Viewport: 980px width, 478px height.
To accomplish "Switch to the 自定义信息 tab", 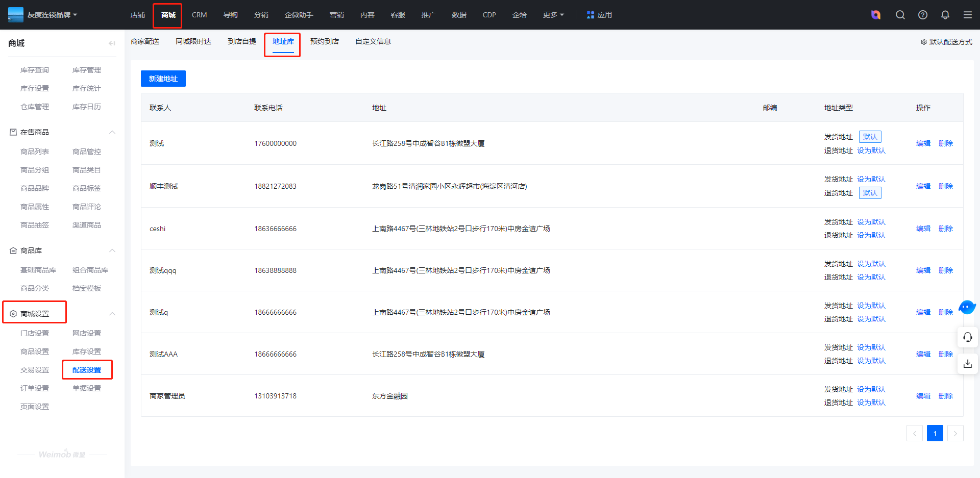I will click(373, 42).
